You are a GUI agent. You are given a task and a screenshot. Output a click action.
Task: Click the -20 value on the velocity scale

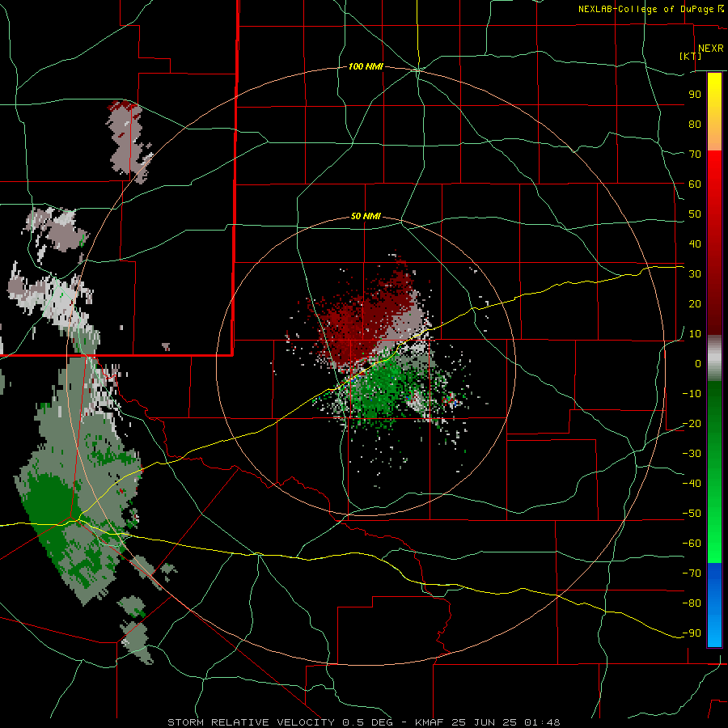point(692,423)
